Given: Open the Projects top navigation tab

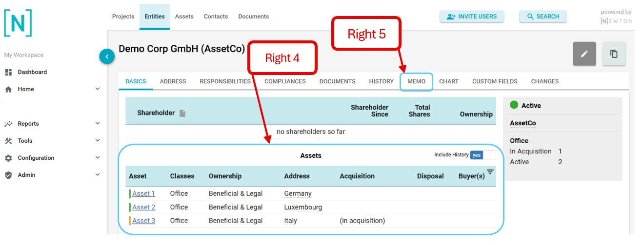Looking at the screenshot, I should 123,17.
